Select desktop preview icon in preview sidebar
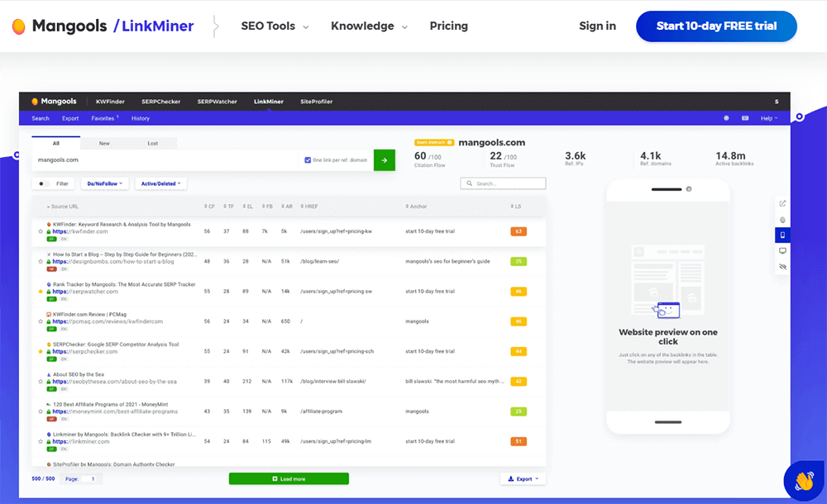 (782, 251)
